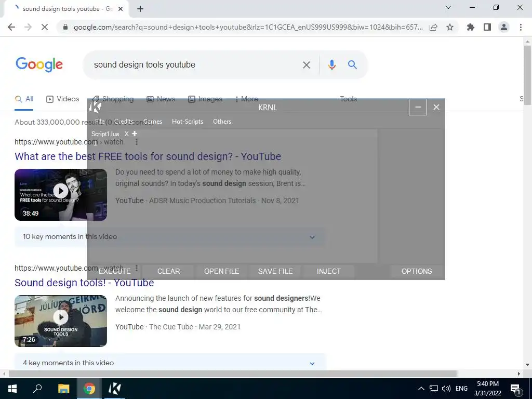Click the horizontal scrollbar at page bottom

point(233,374)
